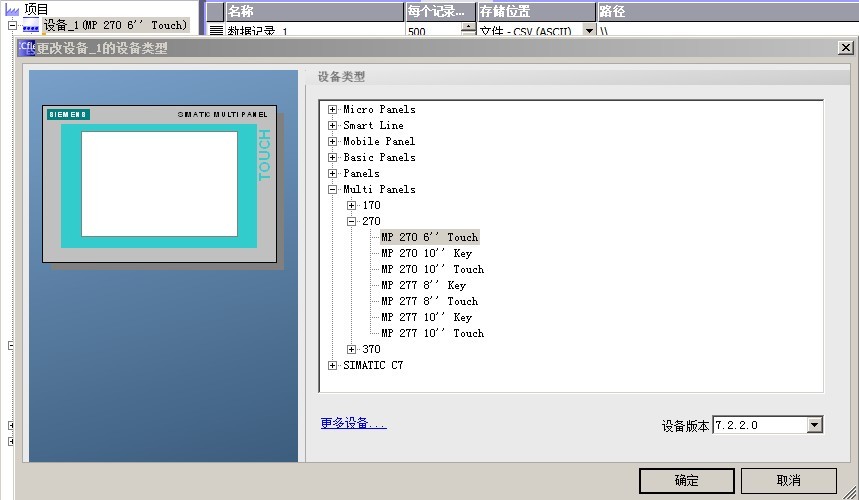Click the Basic Panels label
The image size is (859, 500).
coord(379,157)
